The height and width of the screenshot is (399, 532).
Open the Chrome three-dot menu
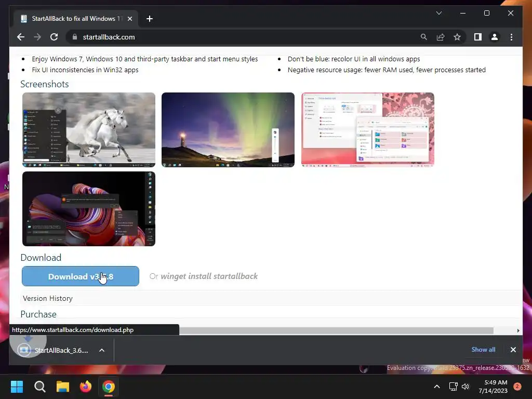(x=511, y=37)
